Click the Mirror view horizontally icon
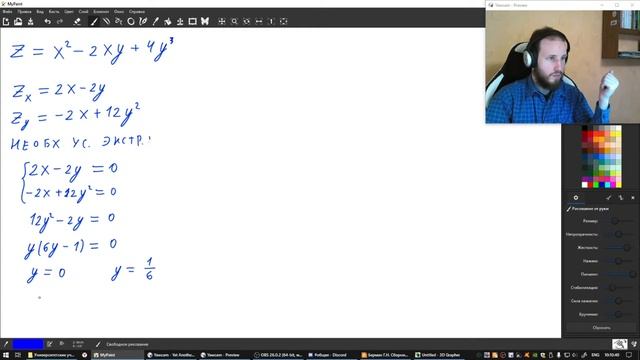 tap(259, 21)
